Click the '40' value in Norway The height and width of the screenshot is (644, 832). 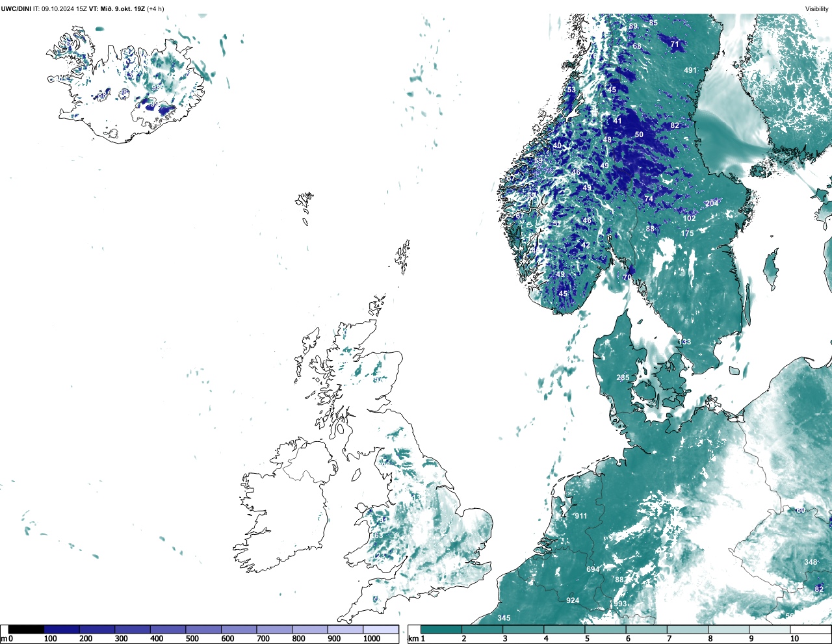point(557,146)
